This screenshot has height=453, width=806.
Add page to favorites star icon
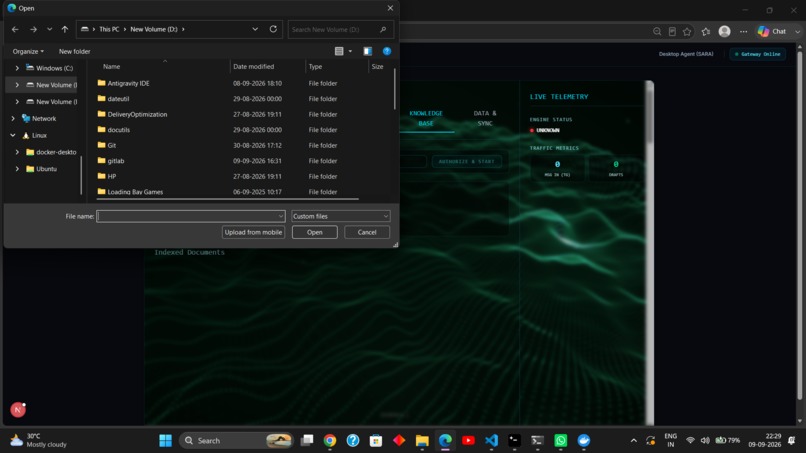pos(687,31)
